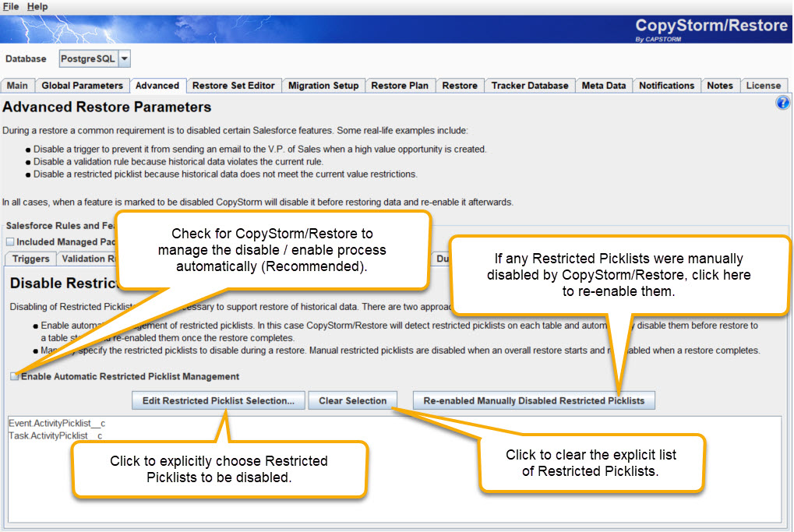
Task: Open the Tracker Database tab
Action: tap(530, 86)
